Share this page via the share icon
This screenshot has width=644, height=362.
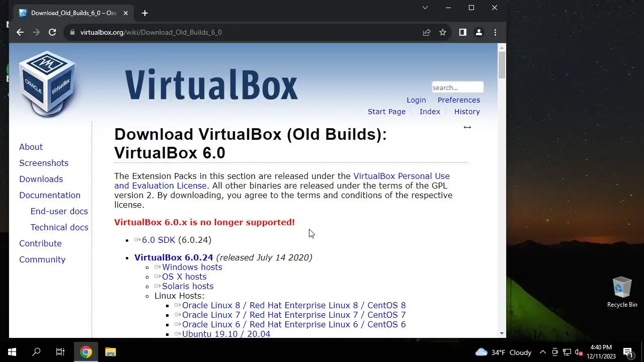coord(427,32)
